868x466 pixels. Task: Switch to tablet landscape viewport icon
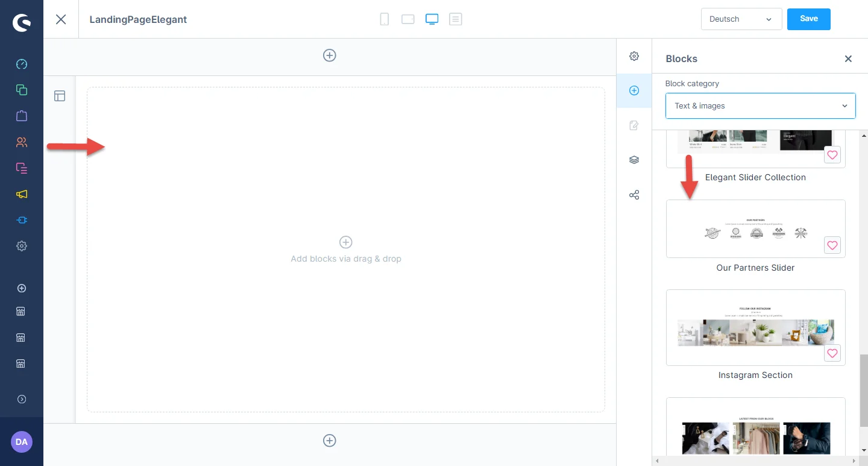(x=408, y=19)
